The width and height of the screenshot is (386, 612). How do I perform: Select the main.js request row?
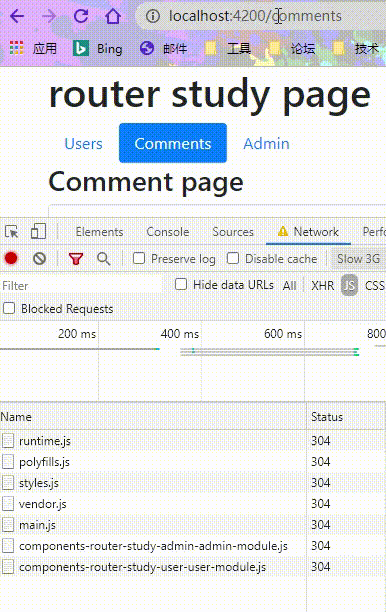[193, 525]
